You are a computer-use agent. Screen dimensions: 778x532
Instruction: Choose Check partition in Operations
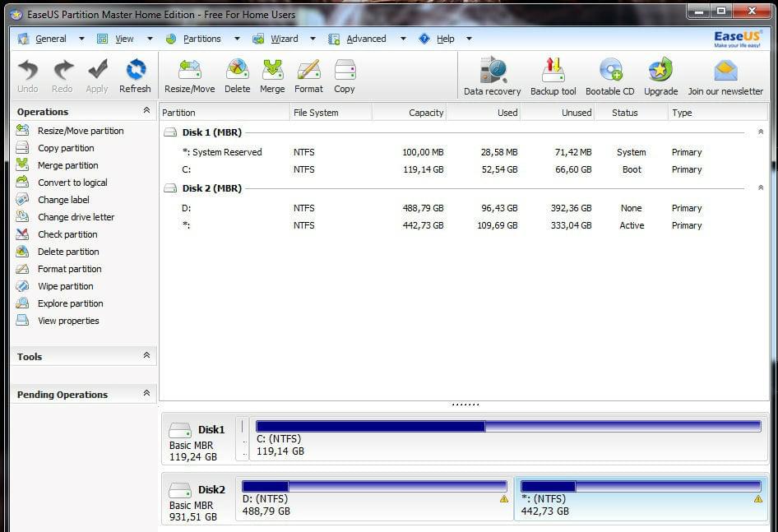[x=67, y=234]
